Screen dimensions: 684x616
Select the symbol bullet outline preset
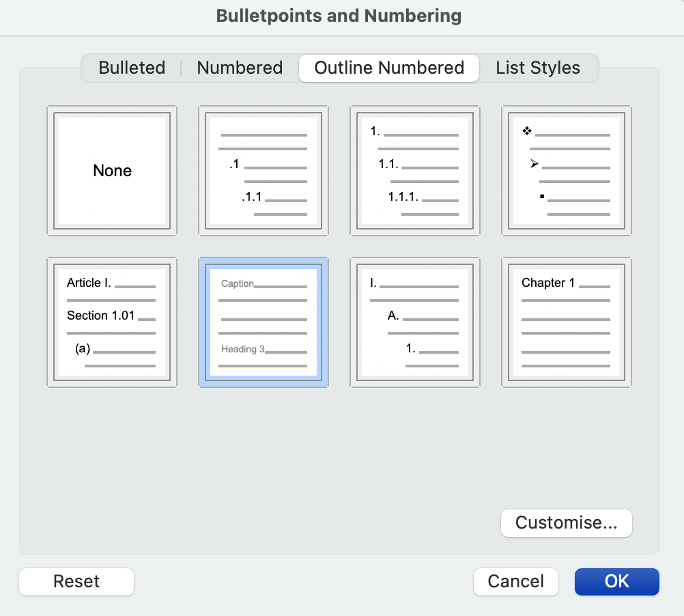click(x=567, y=171)
